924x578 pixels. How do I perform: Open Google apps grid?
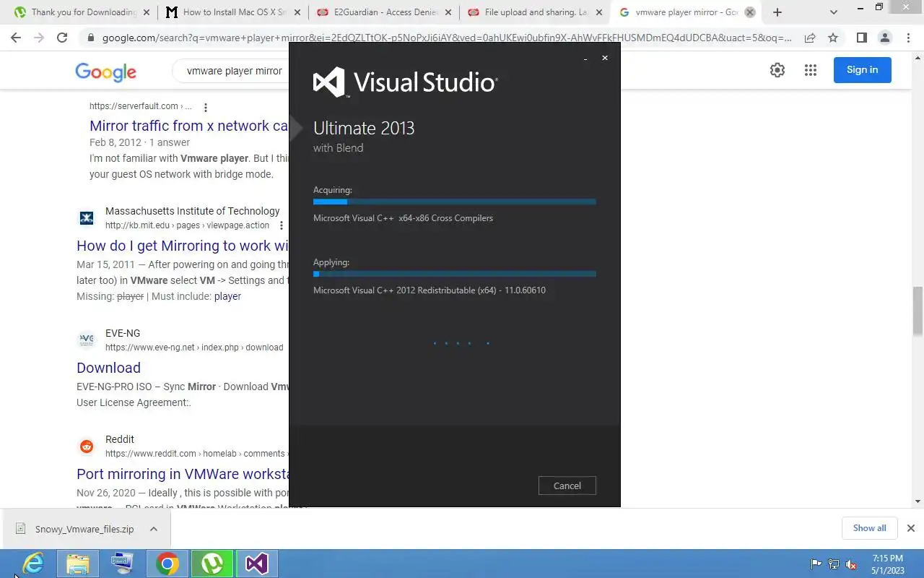(811, 70)
